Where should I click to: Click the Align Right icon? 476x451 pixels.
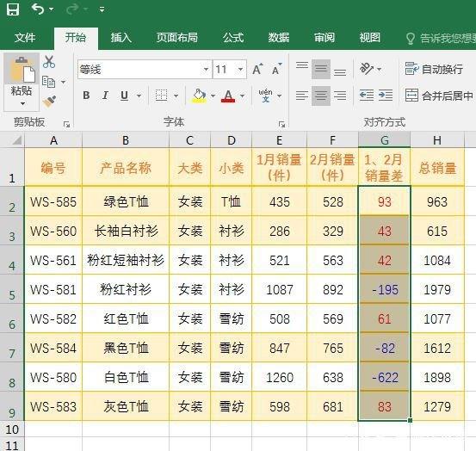click(340, 96)
